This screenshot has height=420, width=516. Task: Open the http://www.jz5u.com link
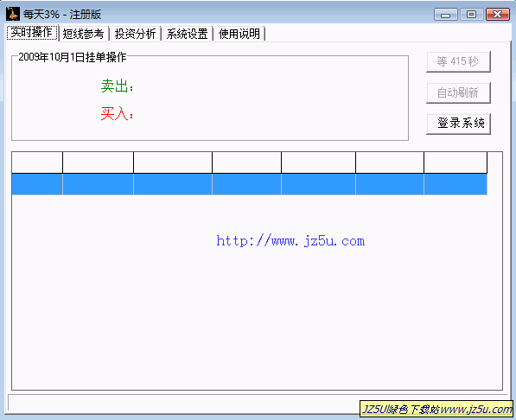(290, 241)
